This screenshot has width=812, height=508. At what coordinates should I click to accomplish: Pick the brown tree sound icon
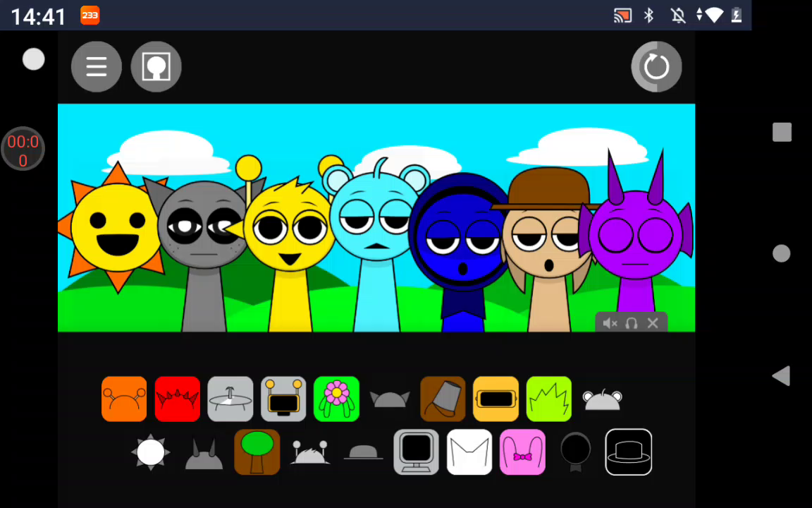(257, 452)
